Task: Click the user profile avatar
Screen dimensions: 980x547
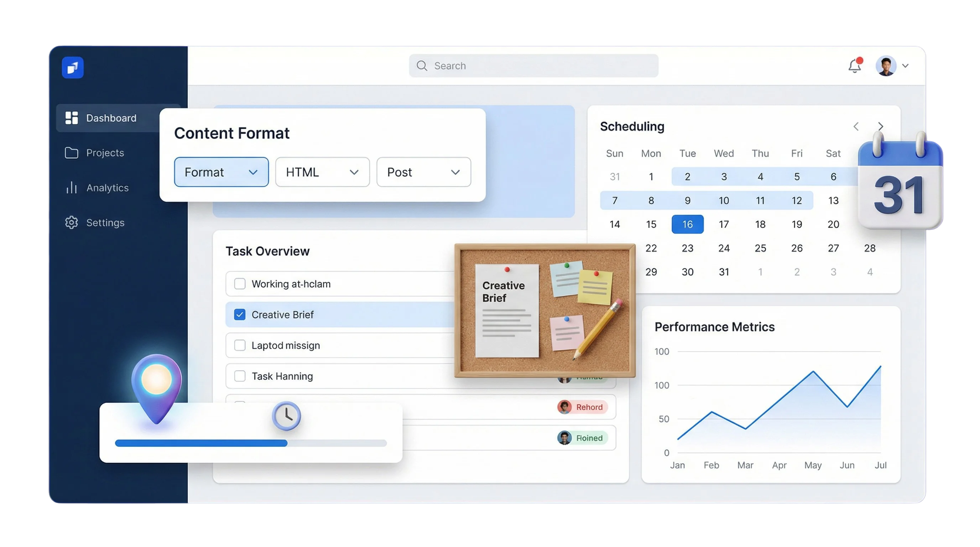Action: pyautogui.click(x=886, y=66)
